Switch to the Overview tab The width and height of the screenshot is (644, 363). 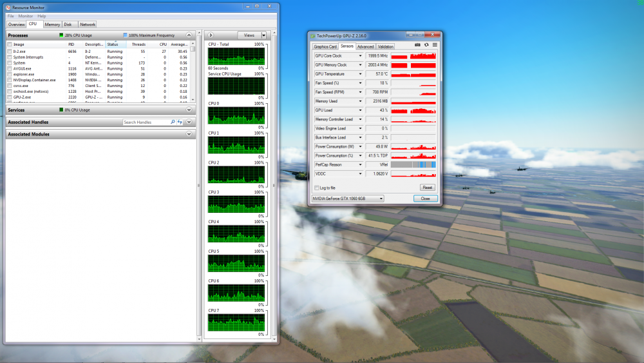coord(17,25)
